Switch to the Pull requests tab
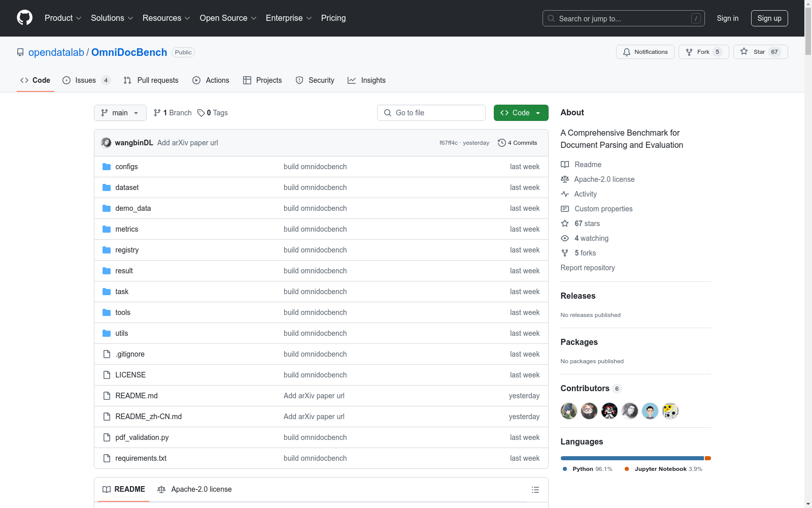Viewport: 812px width, 508px height. [151, 80]
